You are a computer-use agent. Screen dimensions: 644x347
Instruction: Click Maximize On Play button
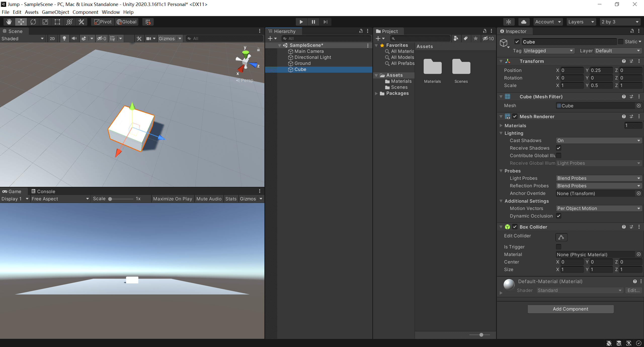tap(173, 199)
